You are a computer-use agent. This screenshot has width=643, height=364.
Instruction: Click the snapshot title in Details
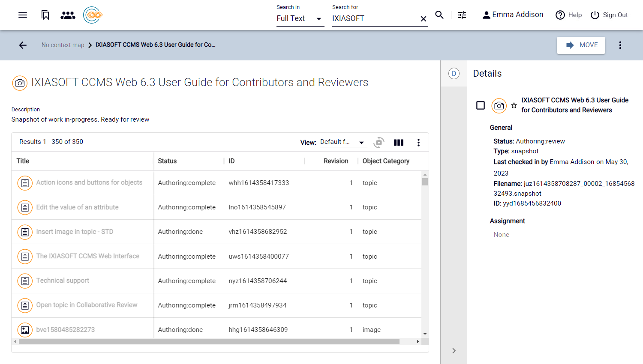pos(575,105)
